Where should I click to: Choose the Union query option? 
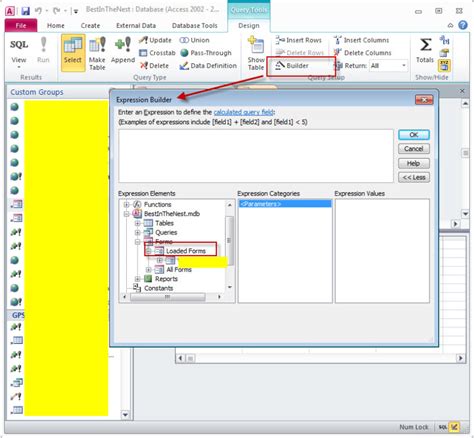[x=195, y=40]
